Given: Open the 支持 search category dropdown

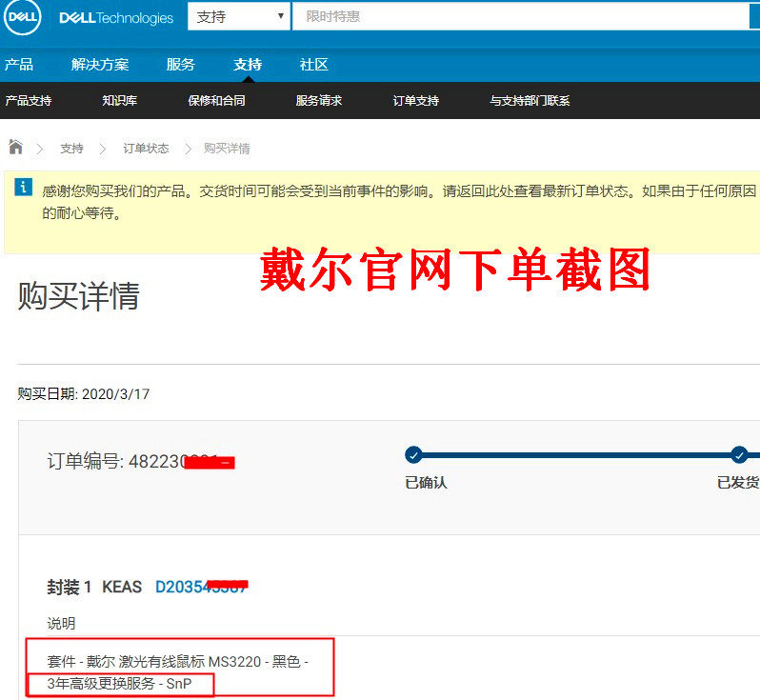Looking at the screenshot, I should [x=239, y=16].
